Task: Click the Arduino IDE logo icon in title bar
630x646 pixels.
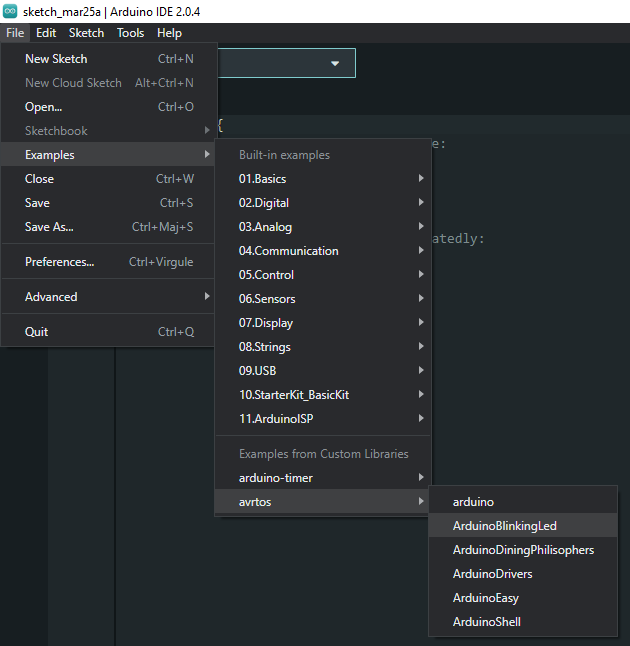Action: pos(10,11)
